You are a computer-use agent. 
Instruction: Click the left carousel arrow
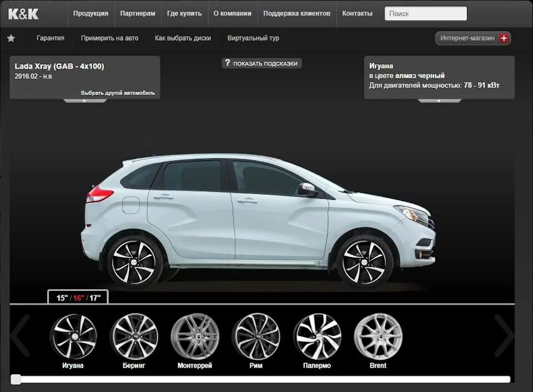coord(21,335)
